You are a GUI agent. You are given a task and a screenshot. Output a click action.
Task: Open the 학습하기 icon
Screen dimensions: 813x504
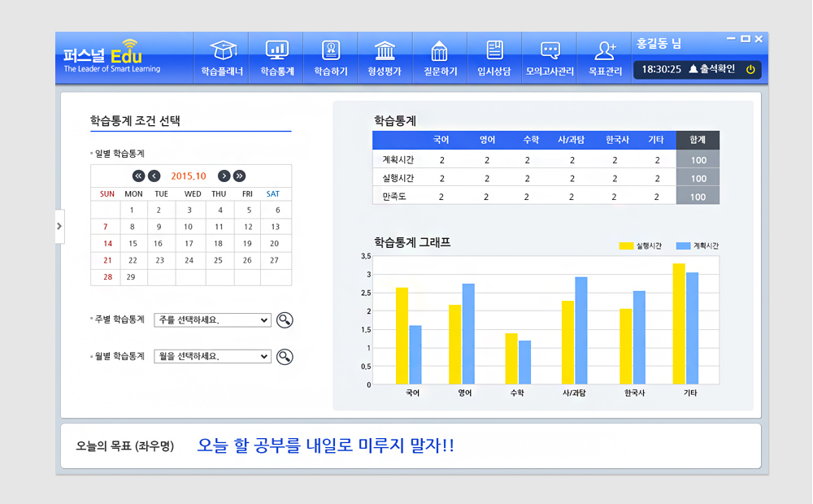click(x=331, y=50)
